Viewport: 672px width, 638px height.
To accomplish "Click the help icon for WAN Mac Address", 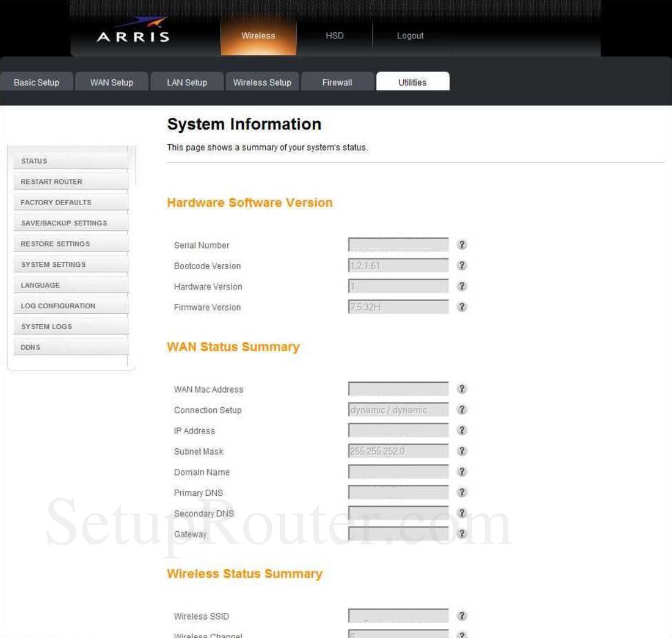I will tap(462, 388).
